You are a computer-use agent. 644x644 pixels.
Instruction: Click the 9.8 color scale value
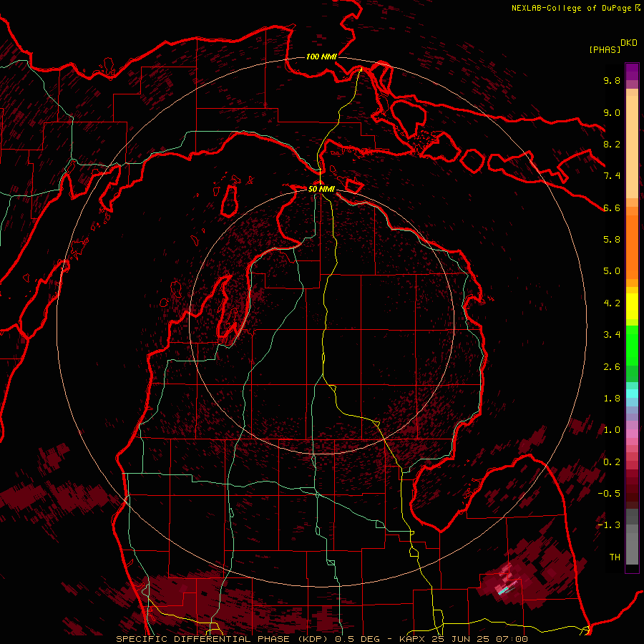pyautogui.click(x=612, y=81)
